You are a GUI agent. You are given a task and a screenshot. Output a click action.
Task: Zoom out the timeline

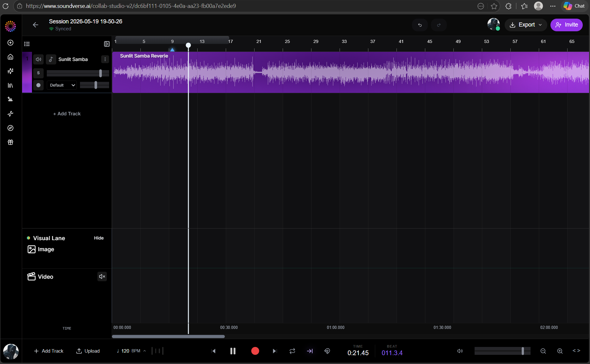pyautogui.click(x=543, y=351)
